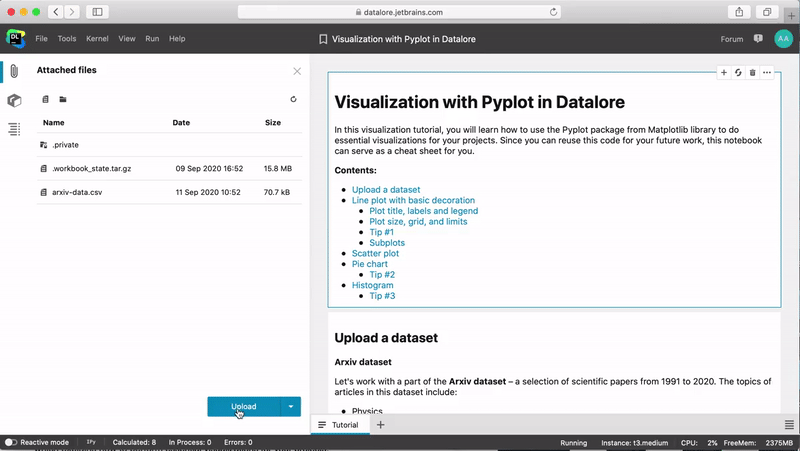Show all Safari tabs overview
800x451 pixels.
766,12
